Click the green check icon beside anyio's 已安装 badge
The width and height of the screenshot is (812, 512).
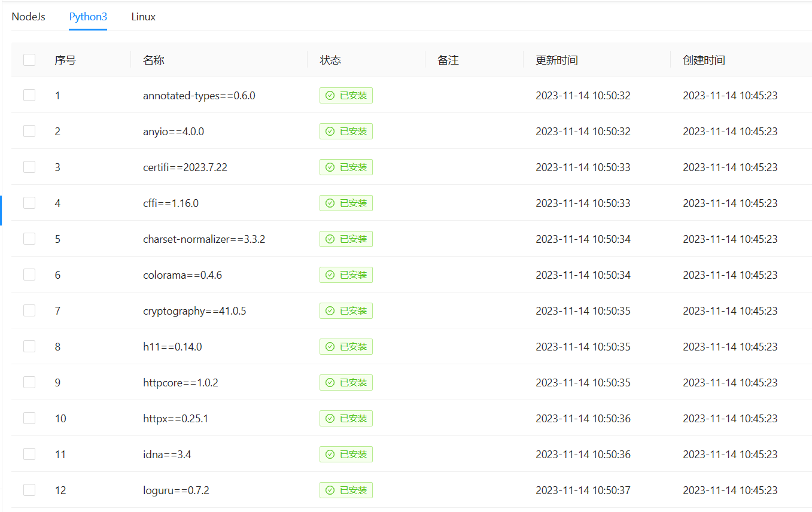coord(330,131)
